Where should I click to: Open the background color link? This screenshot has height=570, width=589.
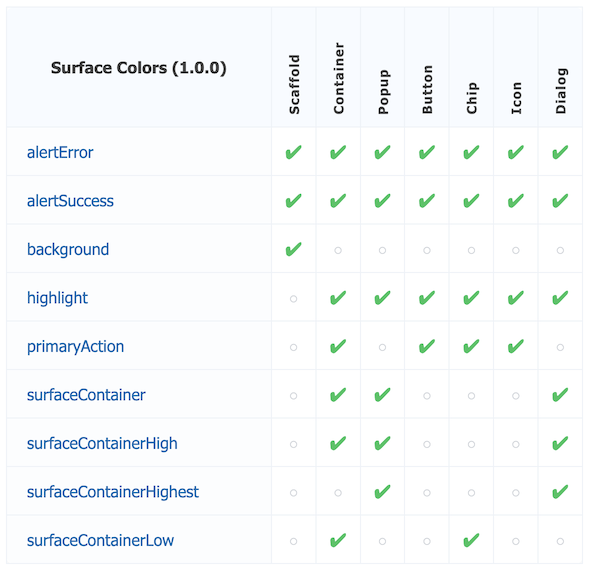68,249
